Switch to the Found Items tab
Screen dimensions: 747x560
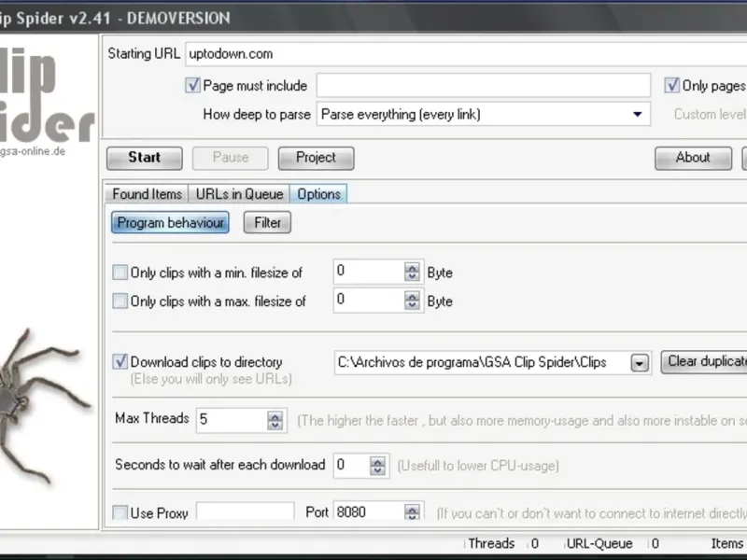147,194
